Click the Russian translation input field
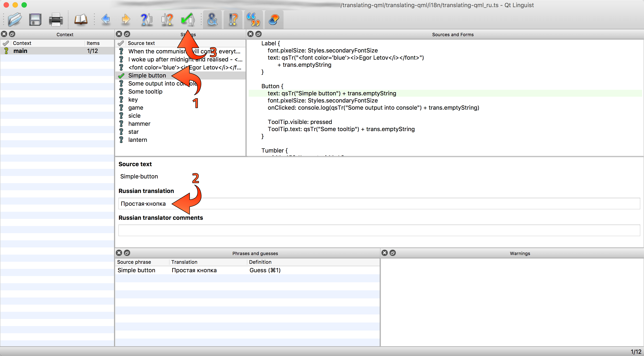 pyautogui.click(x=300, y=204)
